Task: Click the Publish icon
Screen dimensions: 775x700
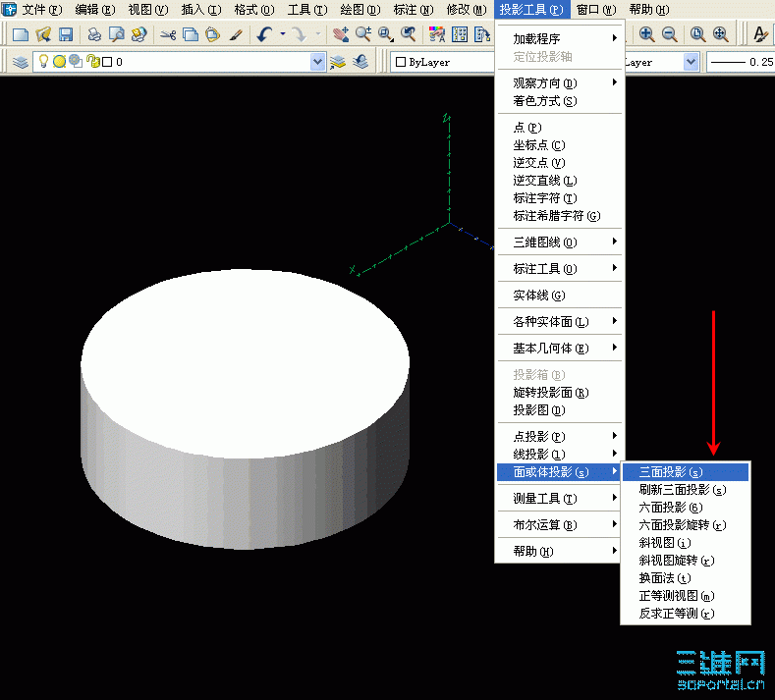Action: point(138,34)
